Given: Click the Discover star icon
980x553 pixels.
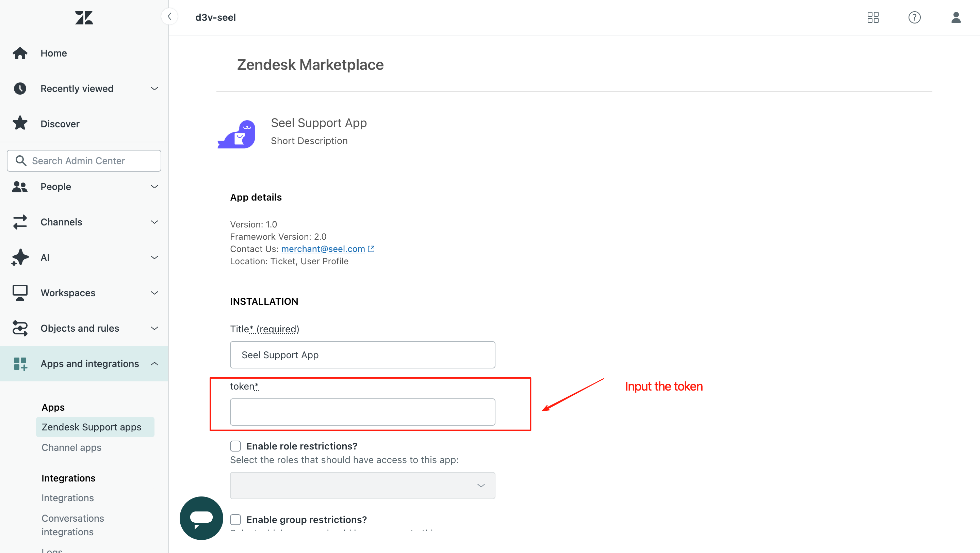Looking at the screenshot, I should coord(20,124).
